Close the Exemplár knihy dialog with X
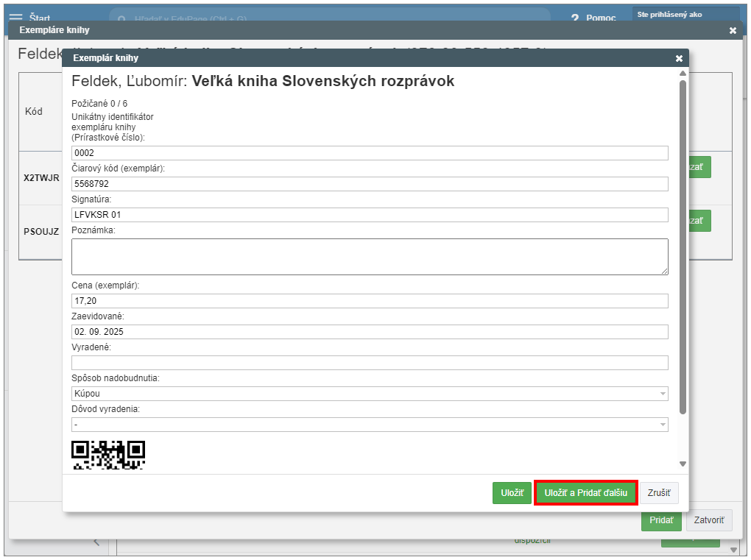The height and width of the screenshot is (560, 751). point(679,58)
